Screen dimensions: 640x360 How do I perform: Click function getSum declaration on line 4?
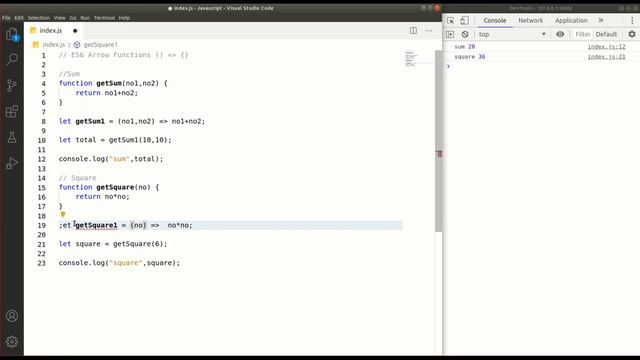coord(113,83)
